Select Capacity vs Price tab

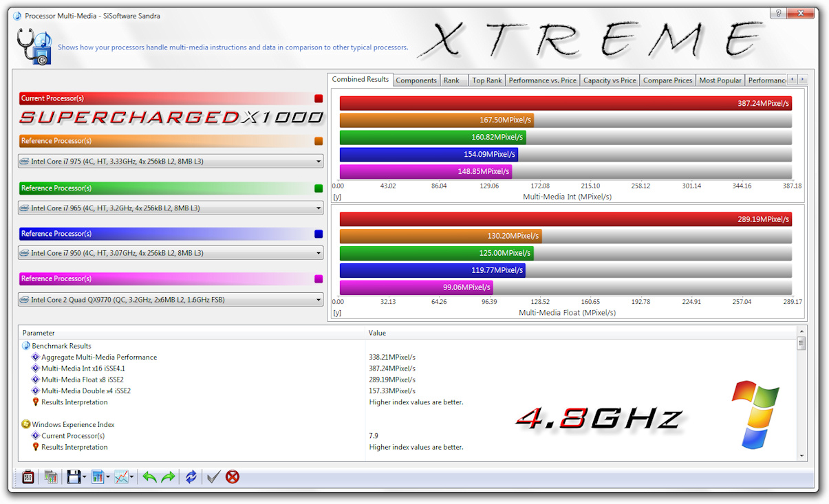(610, 80)
